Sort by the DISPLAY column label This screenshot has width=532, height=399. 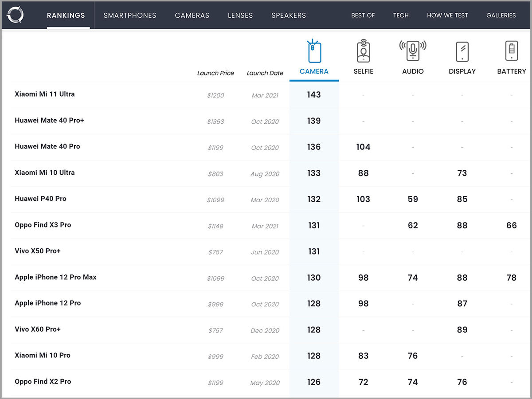[x=462, y=71]
